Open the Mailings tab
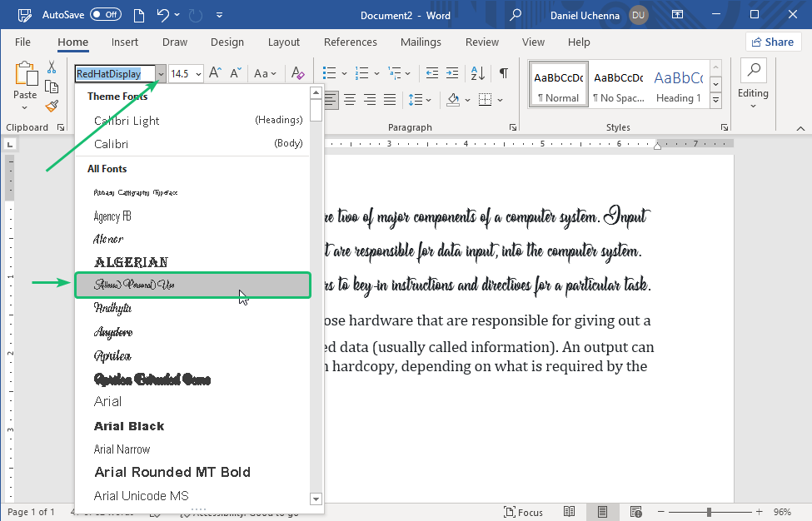The width and height of the screenshot is (812, 521). pos(421,42)
